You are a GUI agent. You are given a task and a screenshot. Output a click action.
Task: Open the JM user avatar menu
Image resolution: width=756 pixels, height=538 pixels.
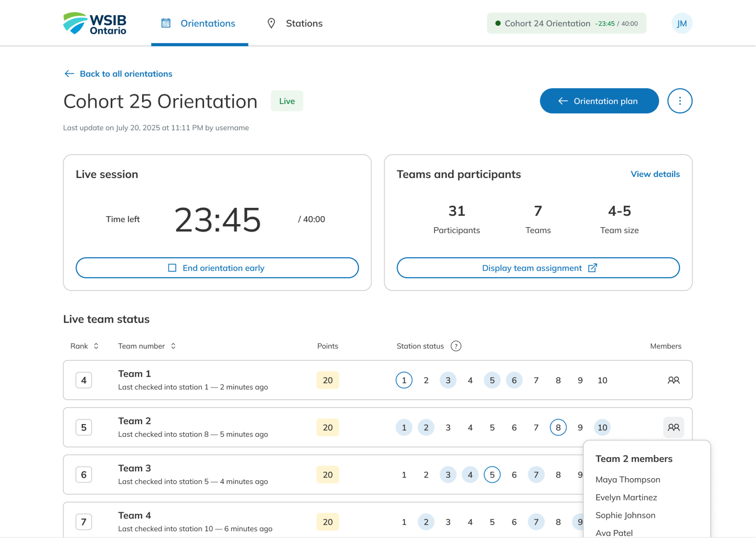pos(682,24)
